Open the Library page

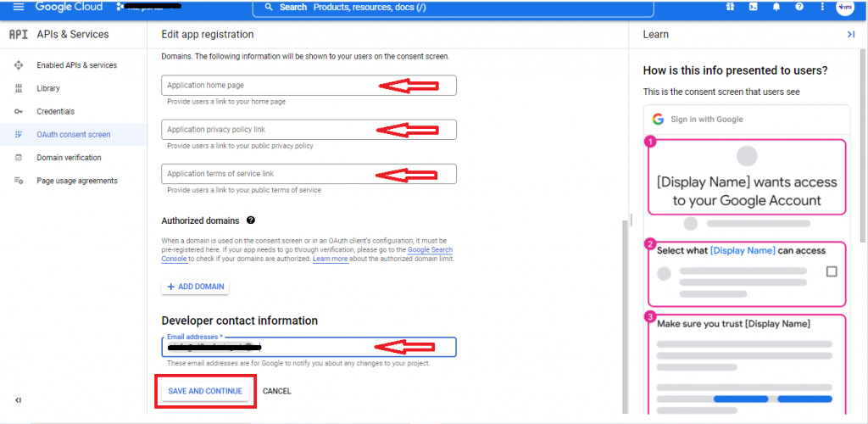(x=48, y=88)
